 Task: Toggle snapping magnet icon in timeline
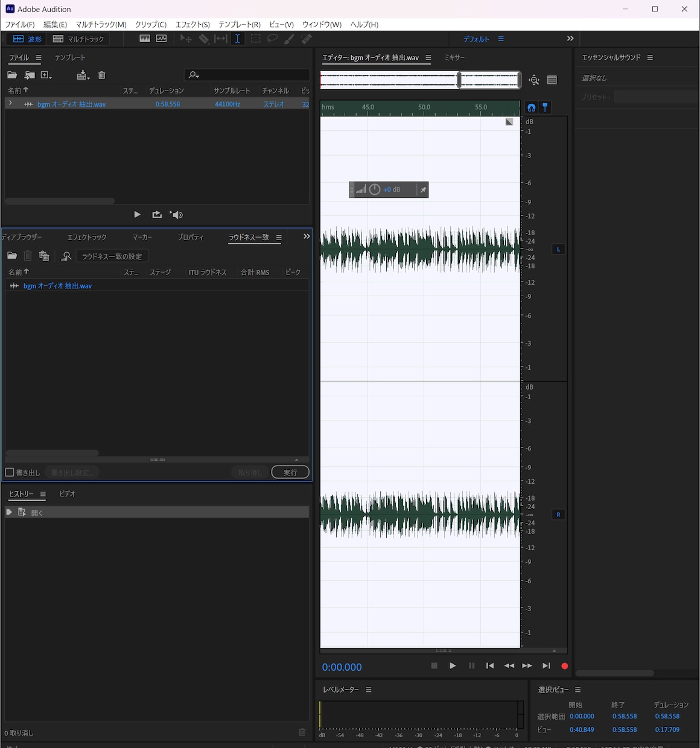coord(531,107)
